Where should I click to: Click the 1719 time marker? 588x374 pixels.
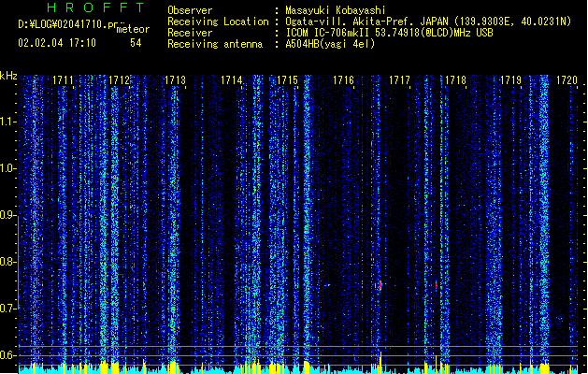pyautogui.click(x=511, y=80)
